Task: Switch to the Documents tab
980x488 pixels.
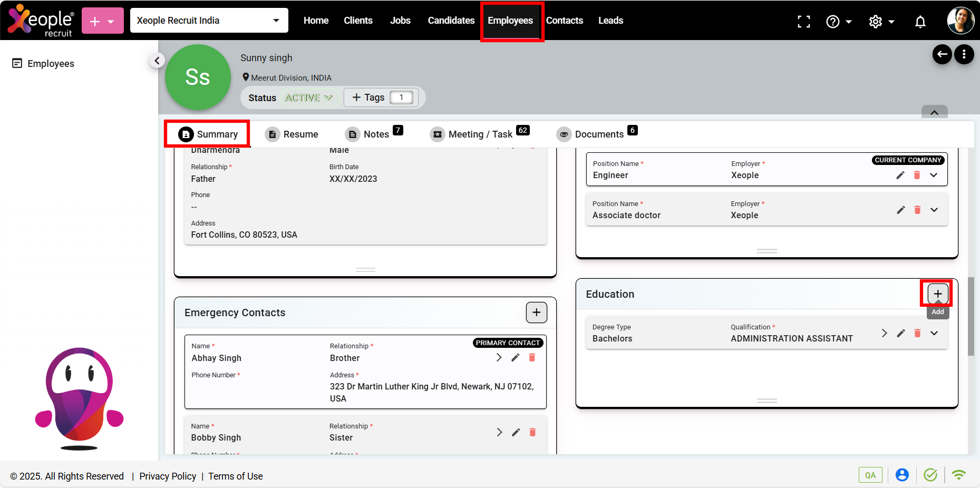Action: 596,134
